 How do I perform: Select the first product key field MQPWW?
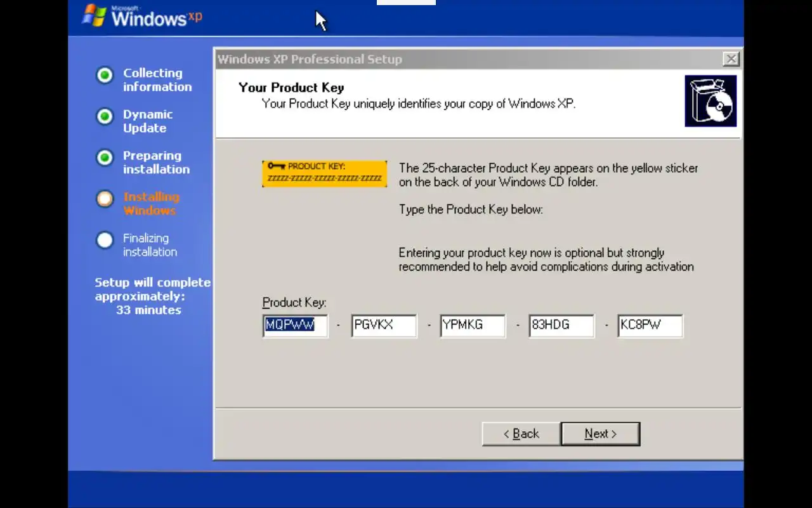tap(296, 325)
